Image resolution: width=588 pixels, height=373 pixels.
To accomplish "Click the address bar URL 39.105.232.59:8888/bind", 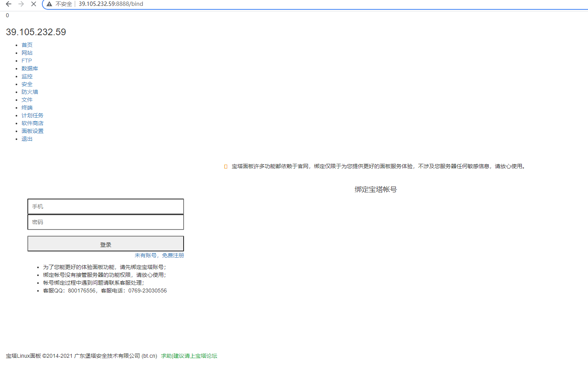I will [111, 4].
